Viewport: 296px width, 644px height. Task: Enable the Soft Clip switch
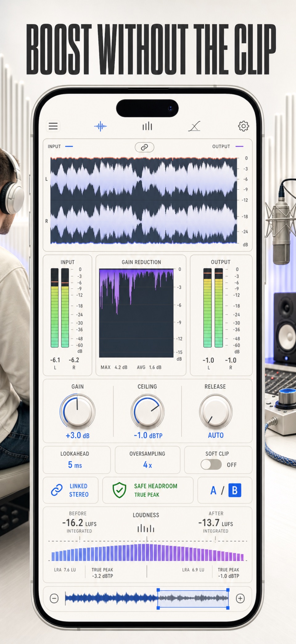(x=211, y=465)
